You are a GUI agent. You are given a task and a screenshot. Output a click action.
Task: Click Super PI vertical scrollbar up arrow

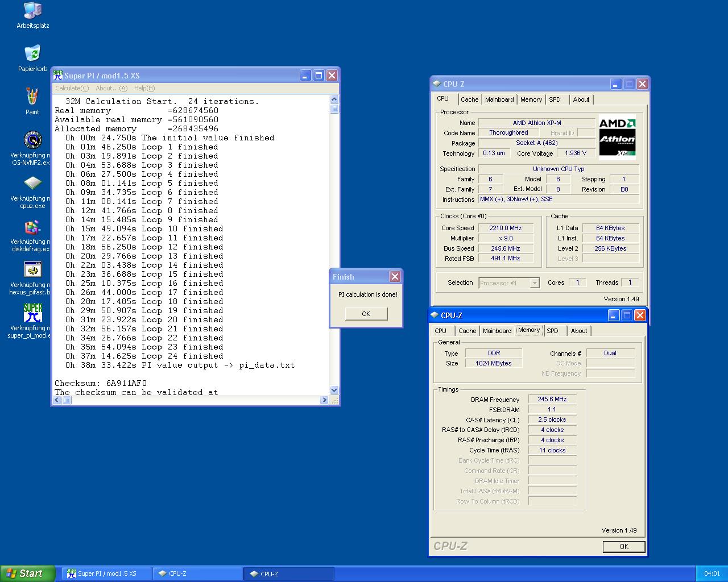pos(334,99)
